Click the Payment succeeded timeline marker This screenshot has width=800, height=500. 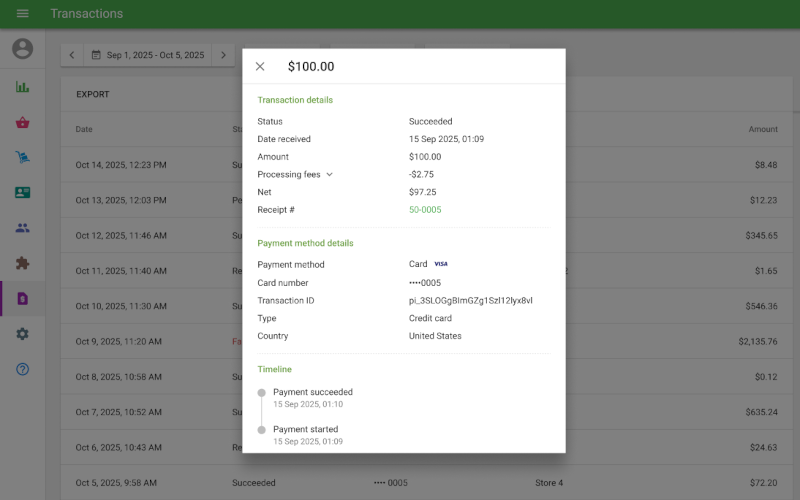[x=261, y=392]
